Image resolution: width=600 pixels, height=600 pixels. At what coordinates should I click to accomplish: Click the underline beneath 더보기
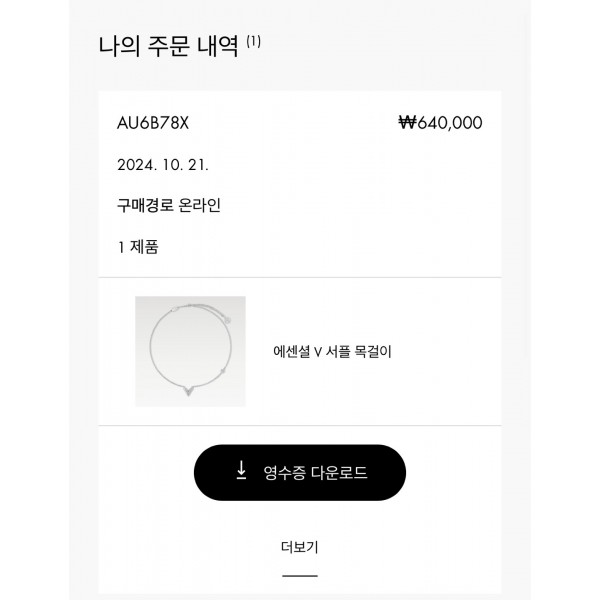point(300,576)
